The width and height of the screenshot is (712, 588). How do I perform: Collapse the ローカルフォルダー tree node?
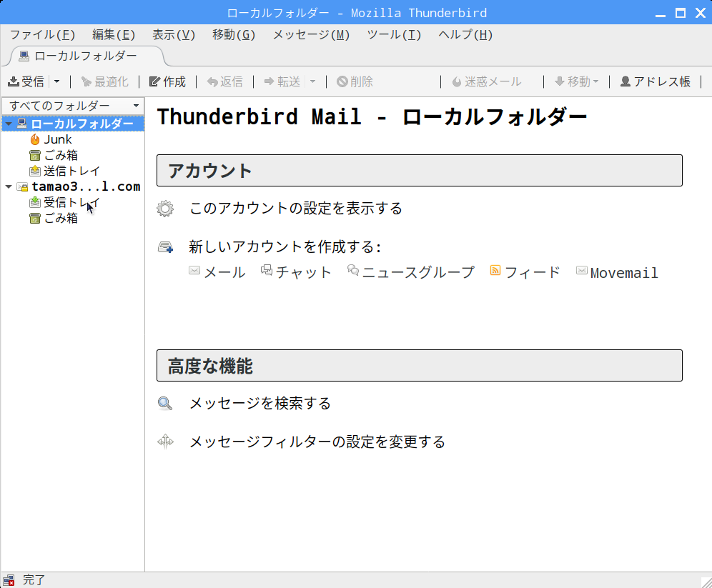pyautogui.click(x=9, y=124)
